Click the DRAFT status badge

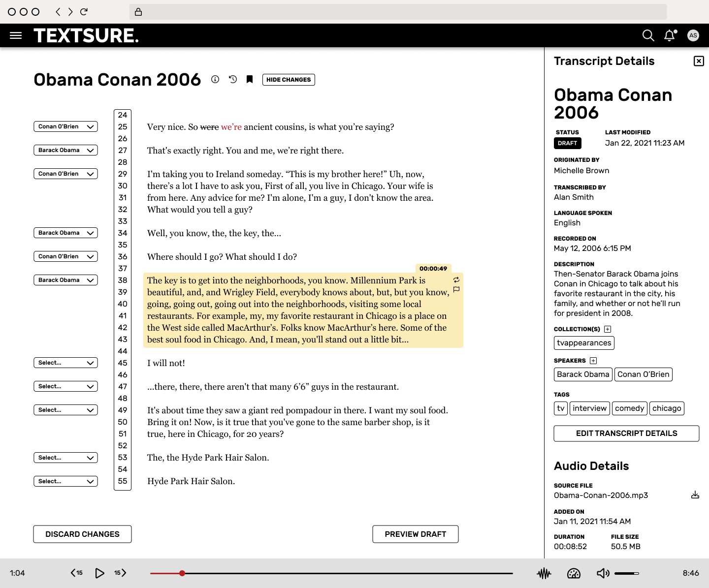568,143
